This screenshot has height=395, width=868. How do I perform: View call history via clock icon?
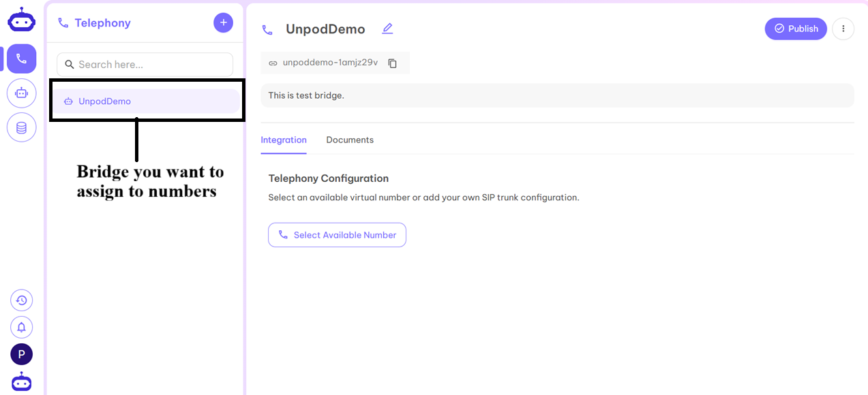pyautogui.click(x=21, y=300)
